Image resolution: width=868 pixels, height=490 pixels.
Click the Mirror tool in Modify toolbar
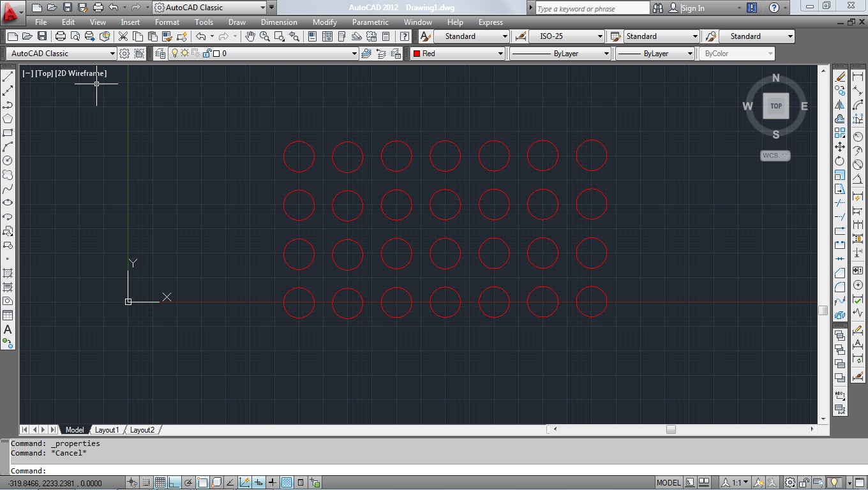coord(840,105)
